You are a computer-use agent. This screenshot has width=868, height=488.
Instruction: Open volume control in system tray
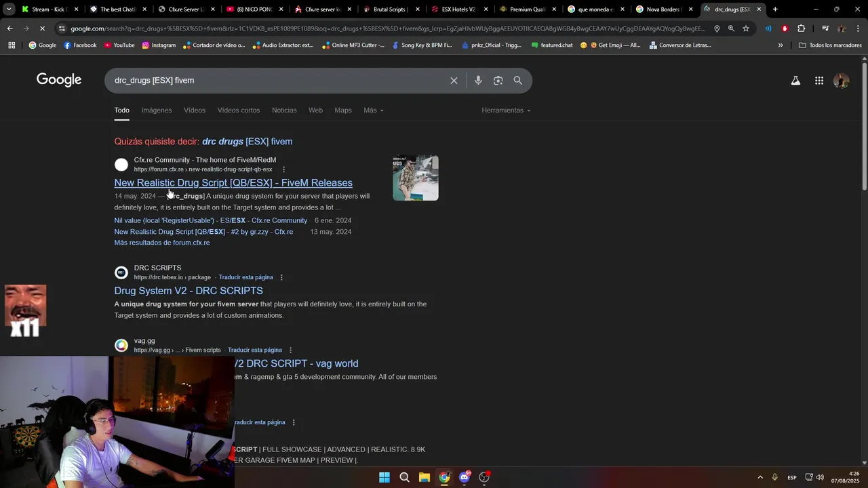tap(820, 477)
